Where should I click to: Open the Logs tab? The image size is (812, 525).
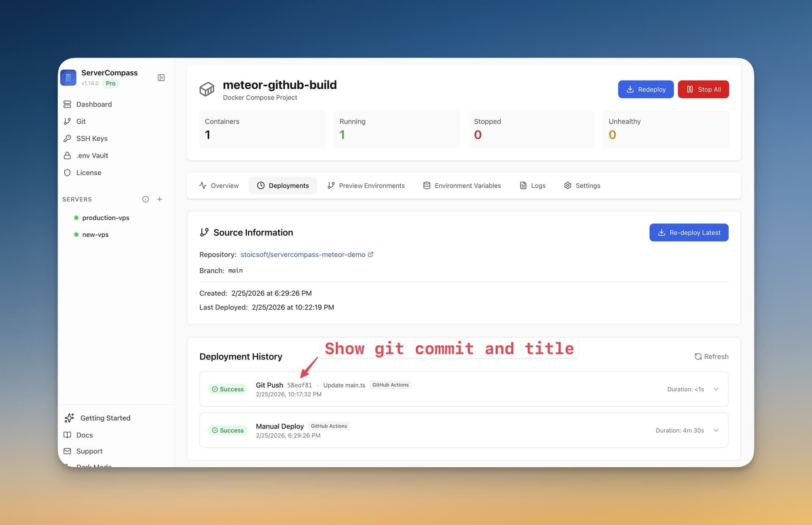pos(538,185)
